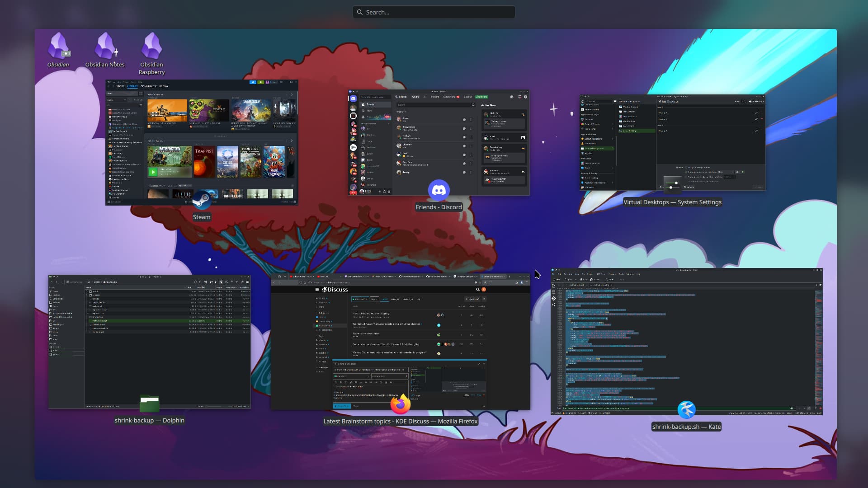The image size is (868, 488).
Task: Click the orange user avatar on KDE Discuss
Action: point(484,289)
